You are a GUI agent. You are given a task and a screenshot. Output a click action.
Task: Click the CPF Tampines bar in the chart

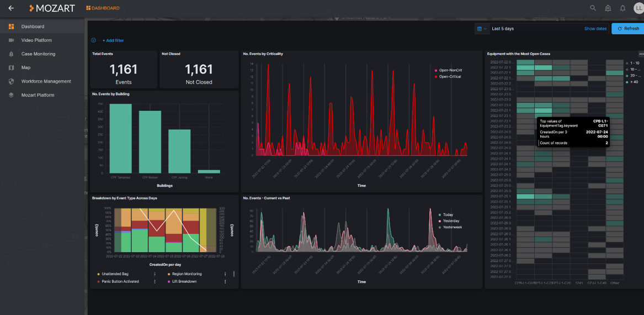click(121, 138)
